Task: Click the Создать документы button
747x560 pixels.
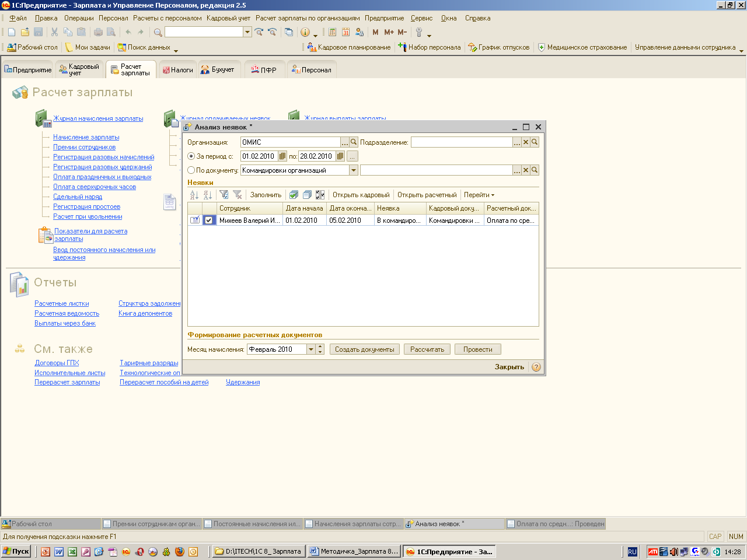Action: pyautogui.click(x=365, y=349)
